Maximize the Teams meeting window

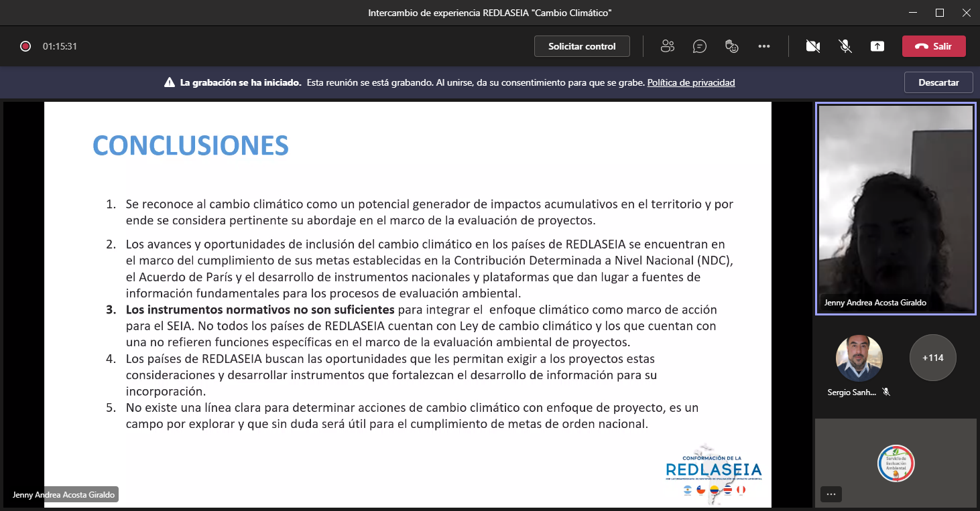click(940, 13)
